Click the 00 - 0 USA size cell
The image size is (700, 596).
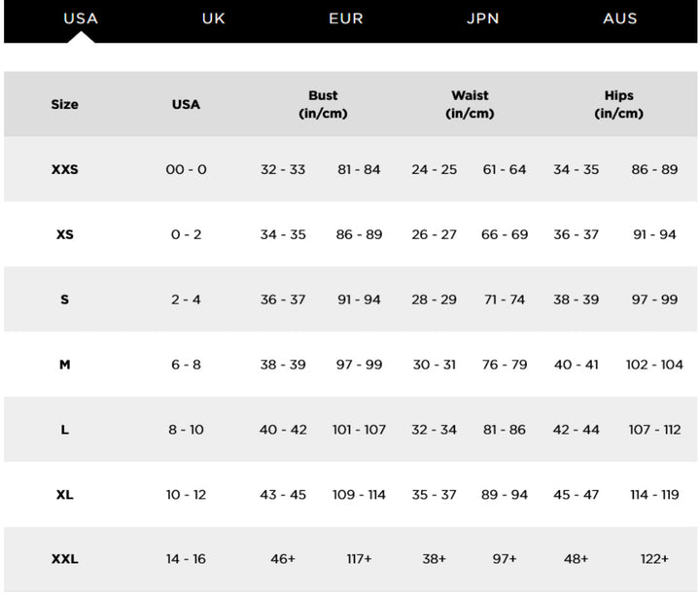[x=186, y=169]
